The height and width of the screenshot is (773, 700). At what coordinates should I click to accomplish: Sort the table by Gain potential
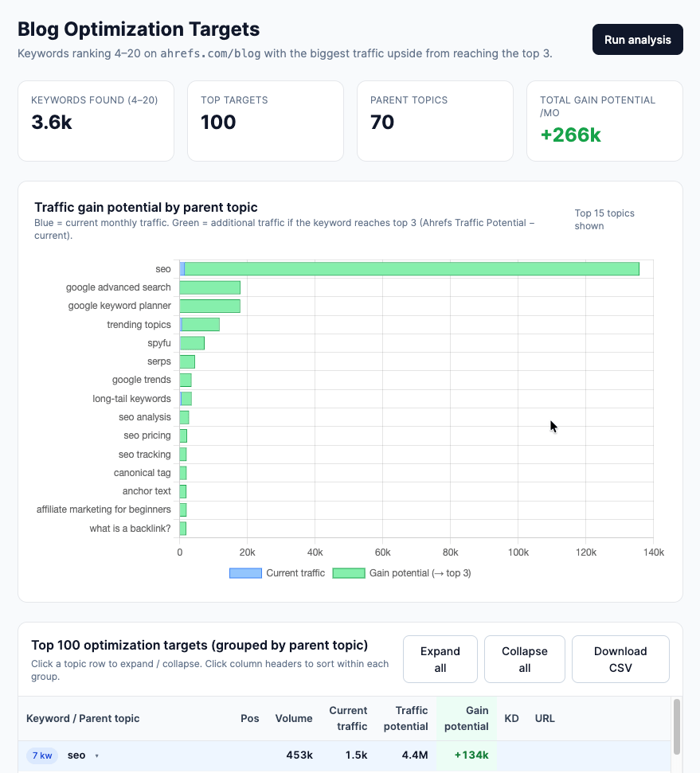click(466, 718)
